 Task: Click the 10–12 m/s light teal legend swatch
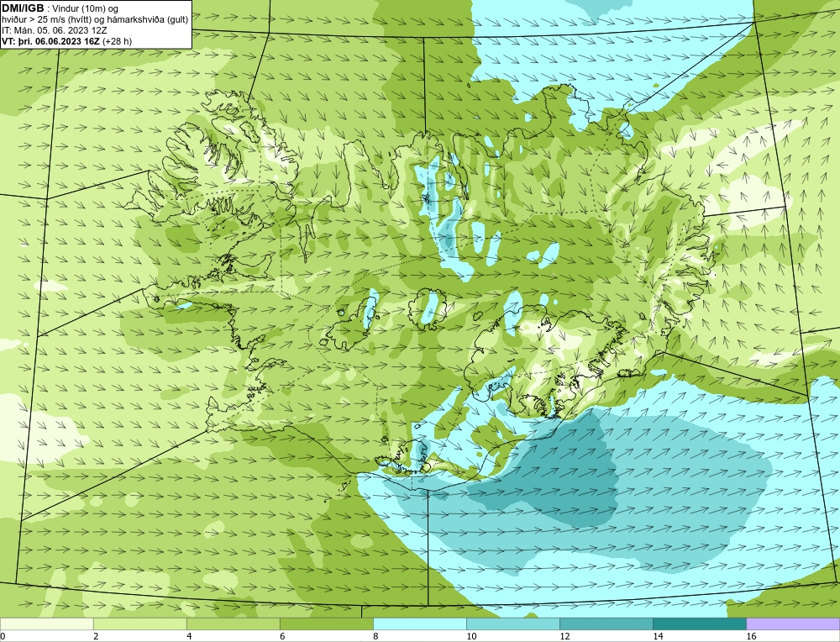tap(512, 624)
